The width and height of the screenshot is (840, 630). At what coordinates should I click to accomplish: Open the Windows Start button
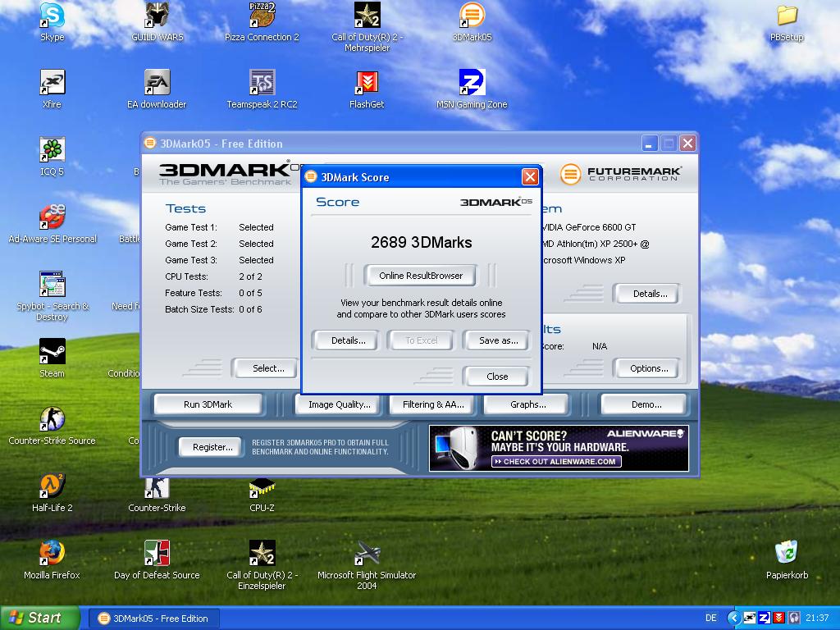pos(39,618)
